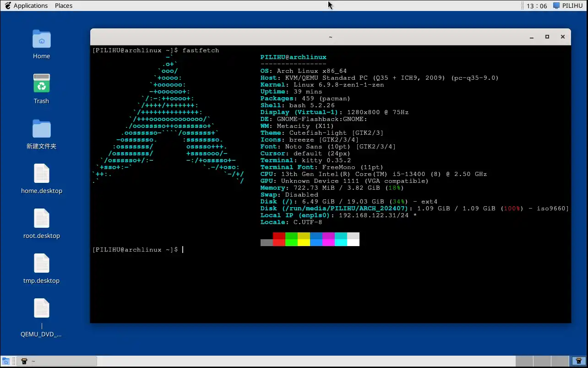588x368 pixels.
Task: Toggle the show desktop button in bottom panel
Action: pyautogui.click(x=5, y=361)
